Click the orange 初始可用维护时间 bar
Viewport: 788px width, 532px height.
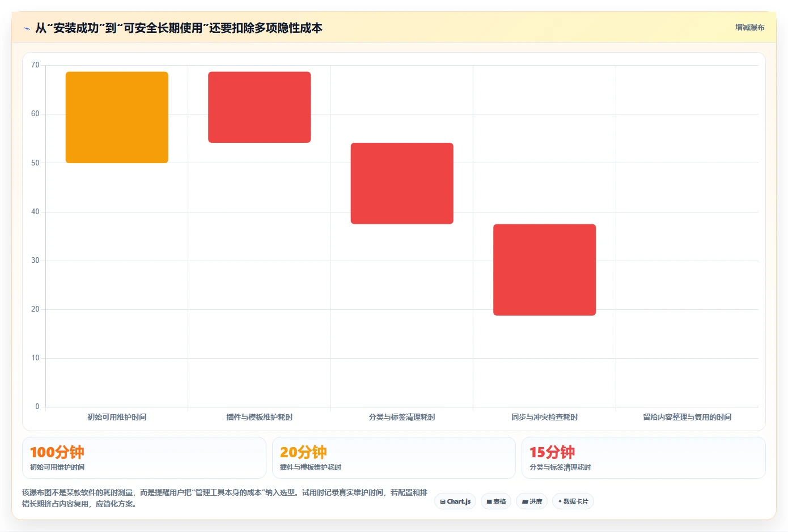point(117,117)
